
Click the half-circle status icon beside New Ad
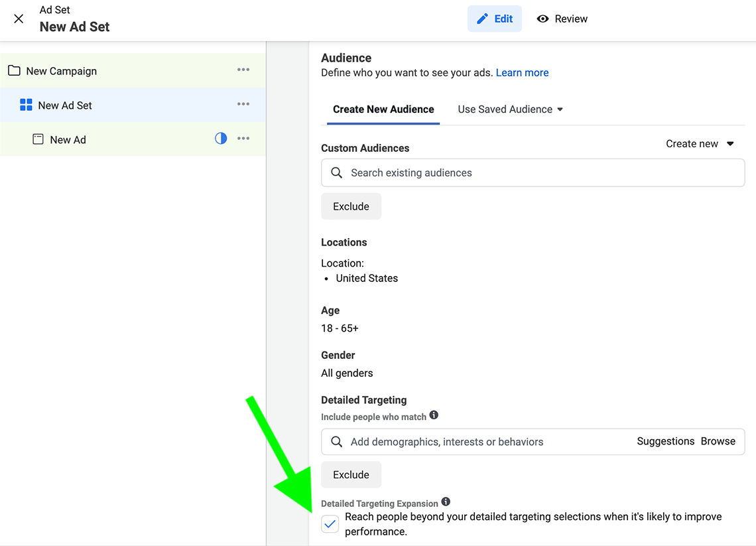point(221,139)
